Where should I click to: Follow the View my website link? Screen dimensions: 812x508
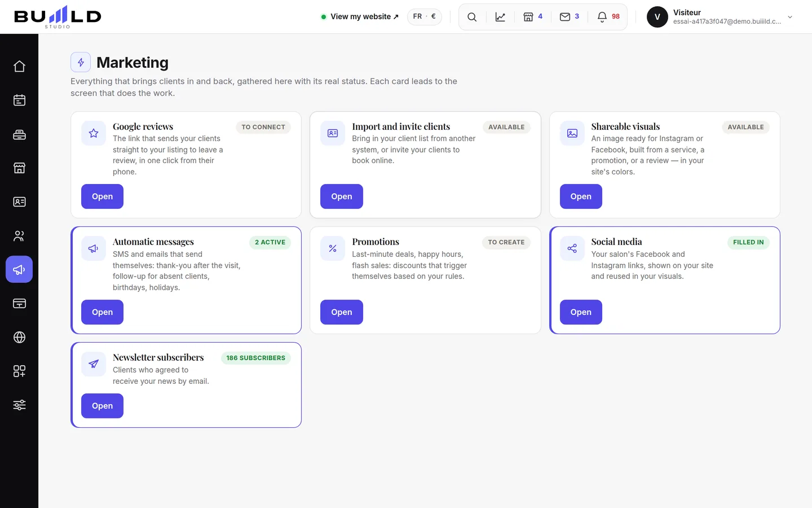pyautogui.click(x=360, y=16)
